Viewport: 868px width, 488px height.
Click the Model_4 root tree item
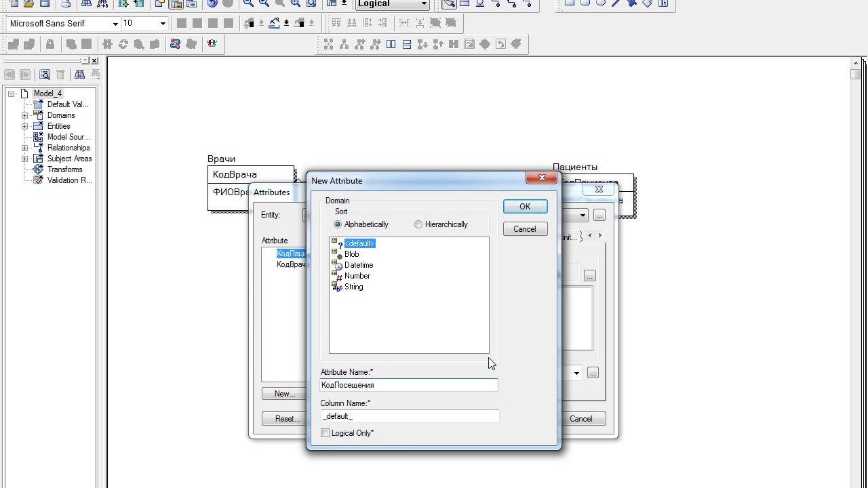pyautogui.click(x=47, y=94)
